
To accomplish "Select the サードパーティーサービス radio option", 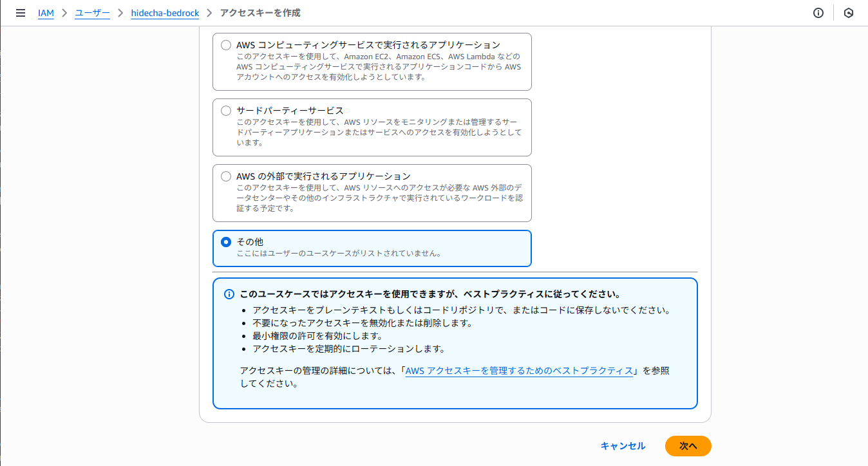I will pyautogui.click(x=225, y=111).
